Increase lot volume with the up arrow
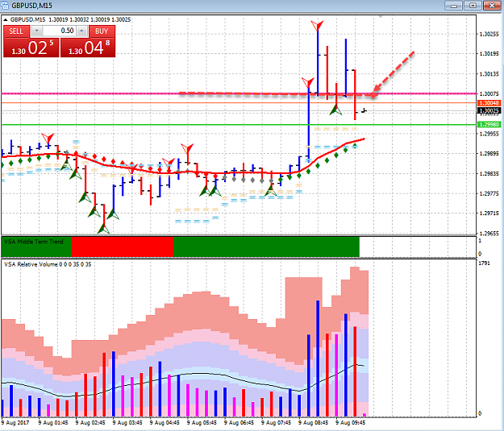The image size is (504, 431). click(x=81, y=31)
